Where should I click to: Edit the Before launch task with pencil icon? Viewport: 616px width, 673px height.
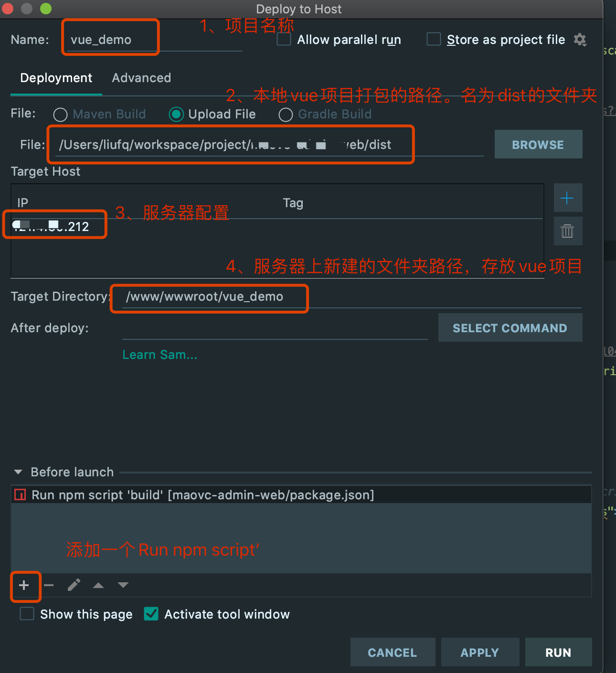pos(74,585)
